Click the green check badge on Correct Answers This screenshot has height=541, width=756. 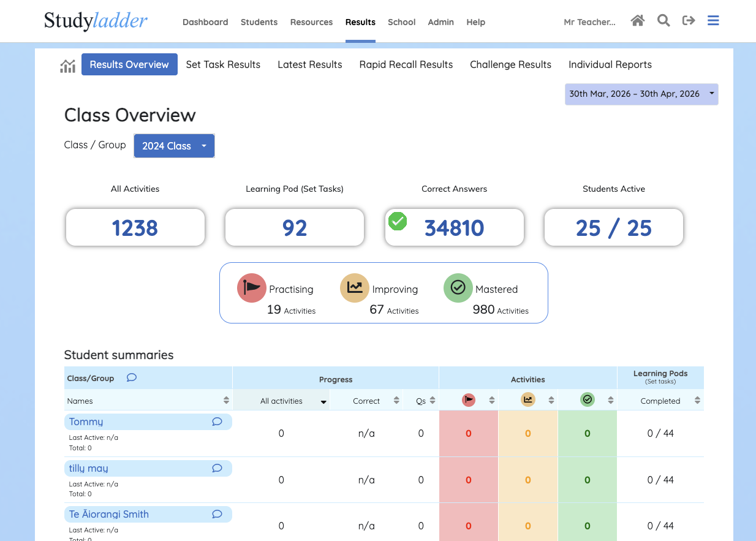[x=398, y=221]
